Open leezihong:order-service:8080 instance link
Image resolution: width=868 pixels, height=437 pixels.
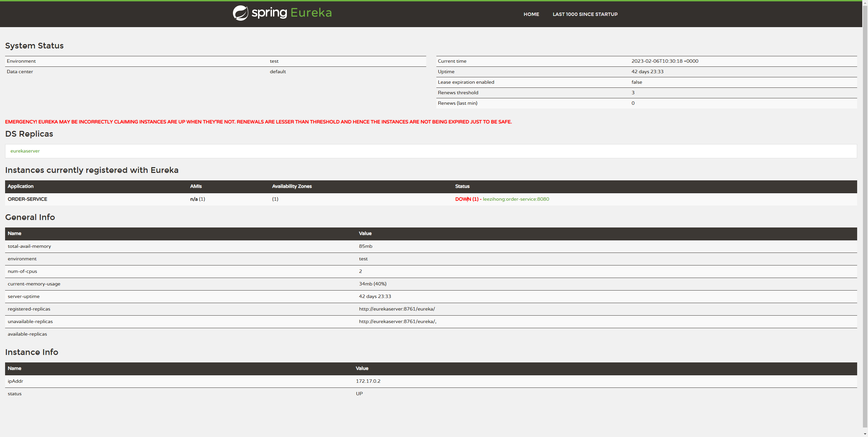pos(516,199)
